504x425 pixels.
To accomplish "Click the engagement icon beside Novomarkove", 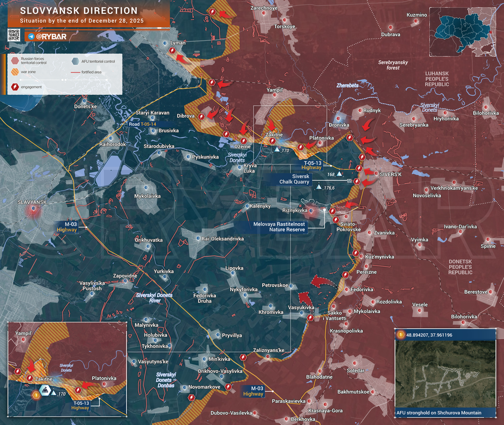I will (228, 386).
